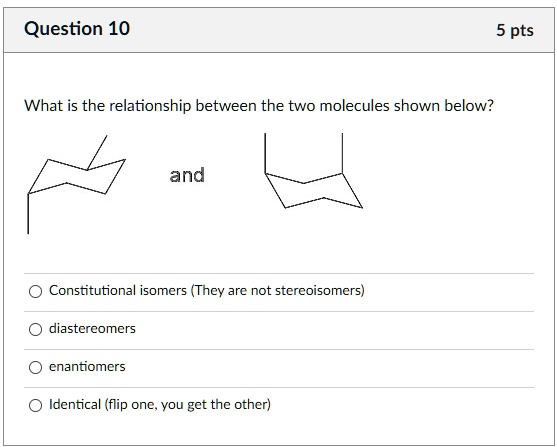Mark the enantiomers radio button

(x=35, y=367)
